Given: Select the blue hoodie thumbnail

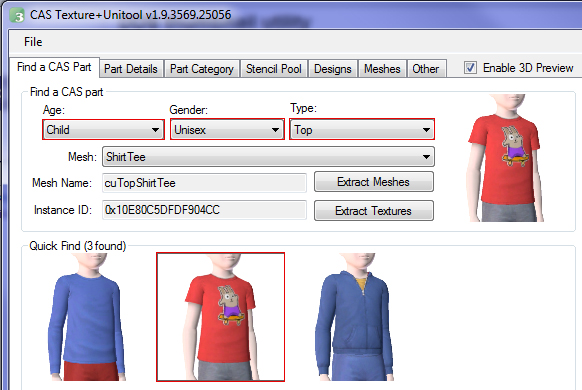Looking at the screenshot, I should 354,317.
